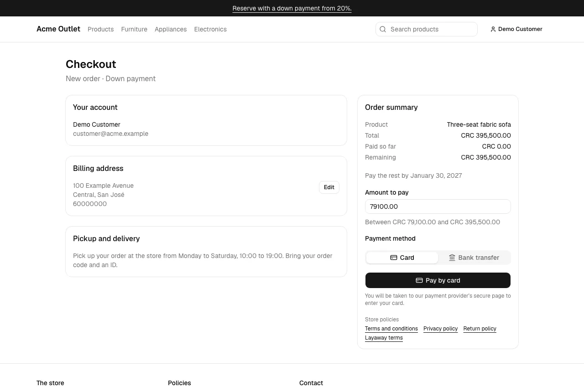Click the Amount to pay field
Viewport: 584px width, 392px height.
[x=438, y=206]
